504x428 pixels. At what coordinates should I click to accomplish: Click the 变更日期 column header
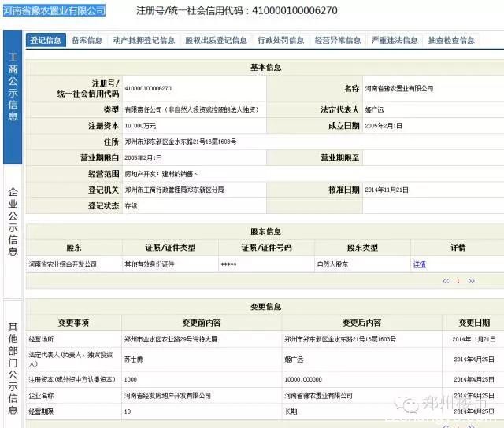coord(474,323)
